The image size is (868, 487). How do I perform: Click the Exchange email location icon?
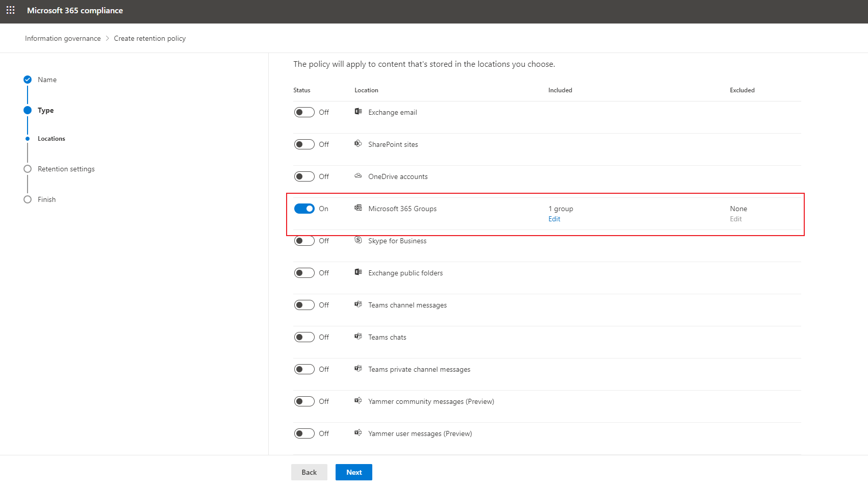click(x=359, y=112)
